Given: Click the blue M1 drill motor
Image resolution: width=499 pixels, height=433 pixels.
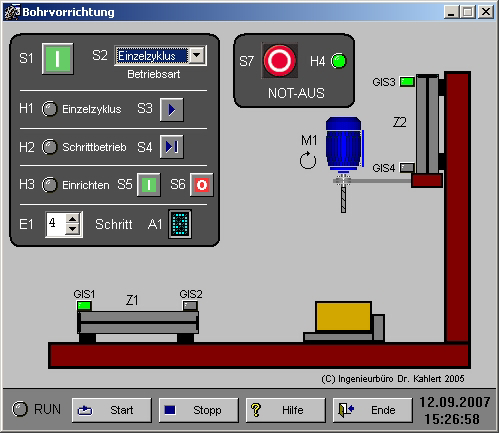Looking at the screenshot, I should click(344, 144).
